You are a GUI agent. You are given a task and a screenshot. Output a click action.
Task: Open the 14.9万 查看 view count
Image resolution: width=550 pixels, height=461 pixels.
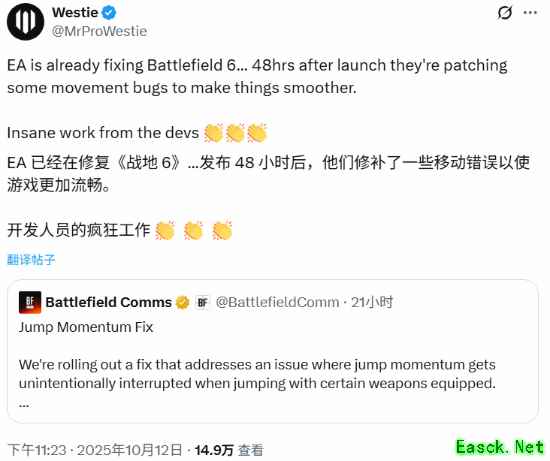point(229,449)
